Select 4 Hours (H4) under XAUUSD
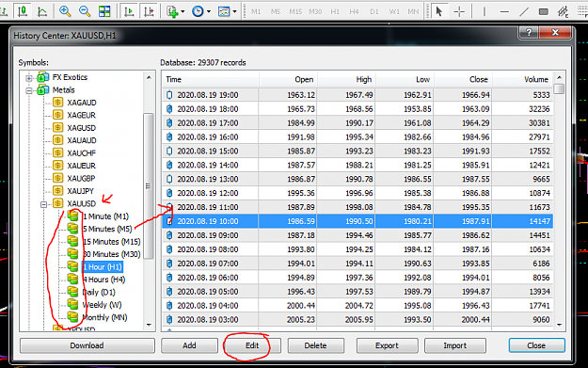The image size is (588, 368). (x=103, y=280)
